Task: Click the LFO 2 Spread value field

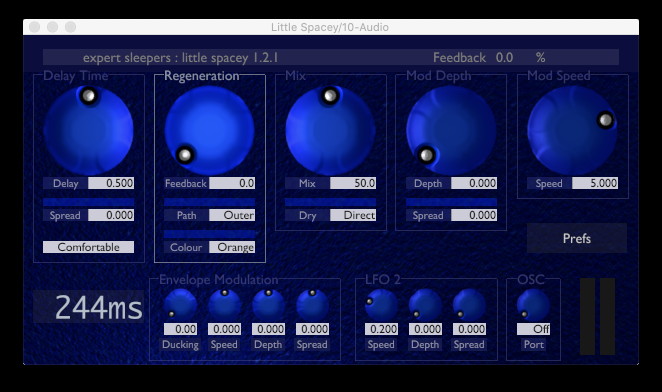Action: point(469,329)
